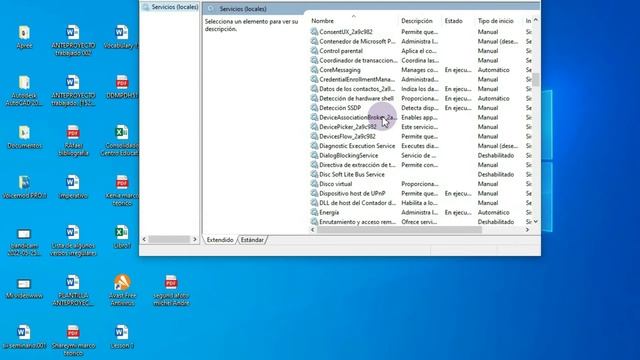Screen dimensions: 640x360
Task: Select ANTEPROYECTO trabajado 002 Word document icon
Action: [x=73, y=32]
